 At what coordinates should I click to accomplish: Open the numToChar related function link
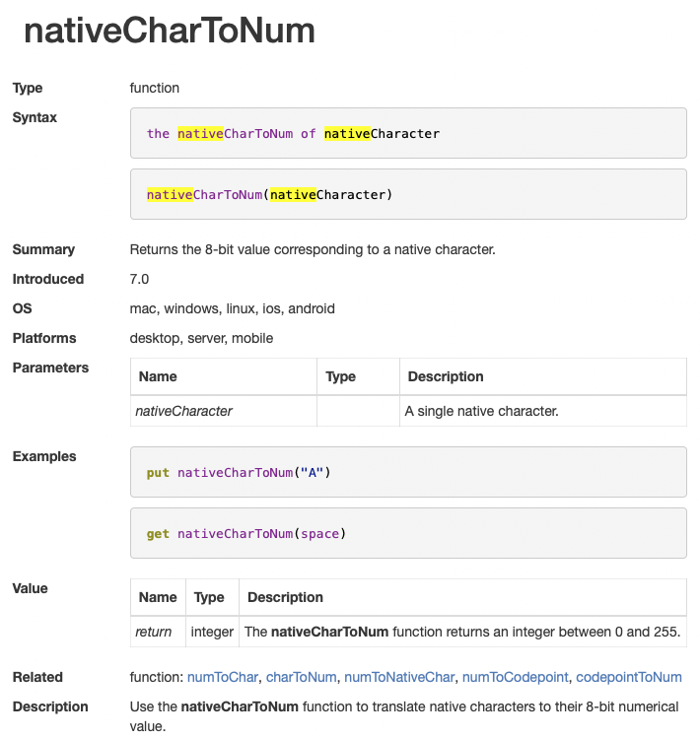(223, 677)
